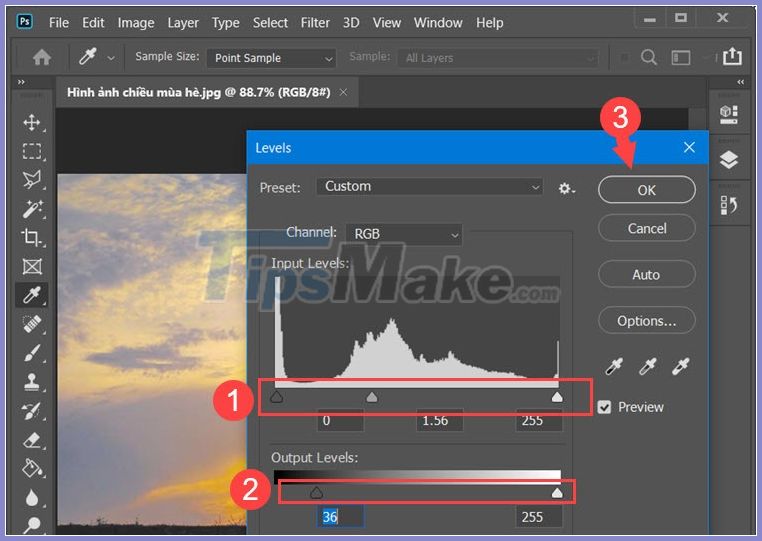Select the Spot Healing Brush tool
Screen dimensions: 762x541
click(32, 324)
